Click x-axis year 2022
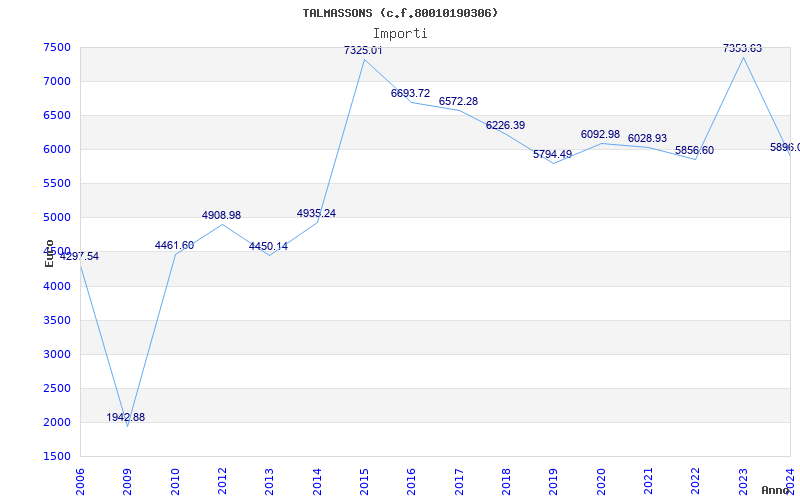Screen dimensions: 800x500 (696, 481)
